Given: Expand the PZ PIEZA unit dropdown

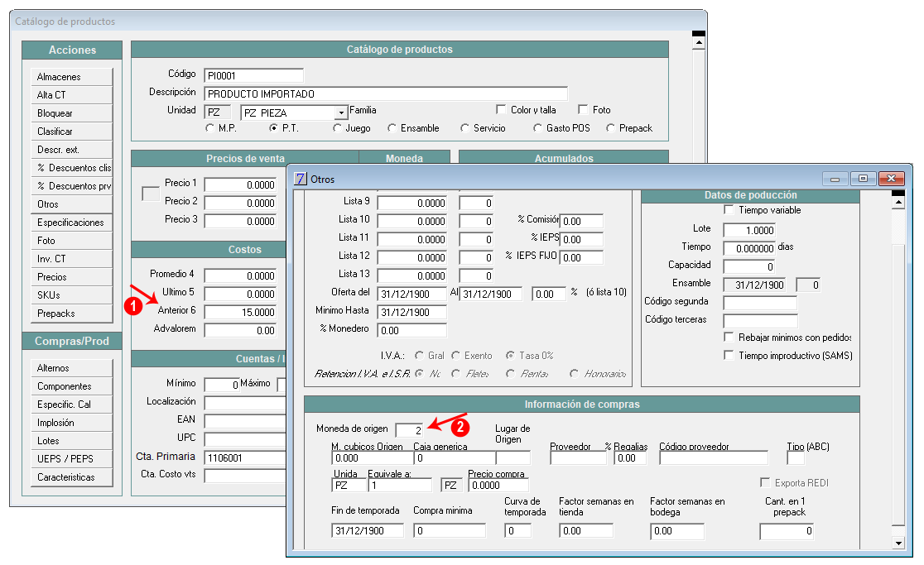Looking at the screenshot, I should click(x=341, y=113).
